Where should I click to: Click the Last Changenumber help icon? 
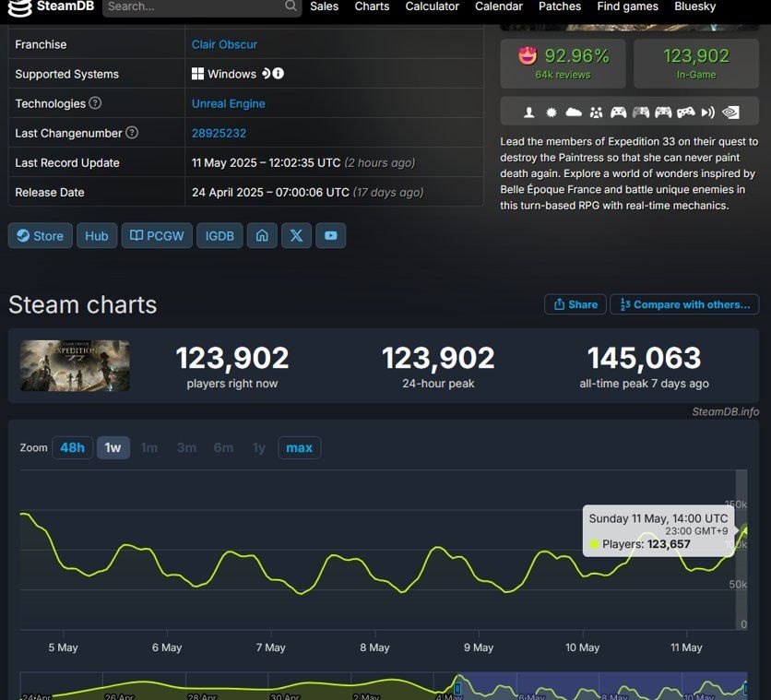132,132
